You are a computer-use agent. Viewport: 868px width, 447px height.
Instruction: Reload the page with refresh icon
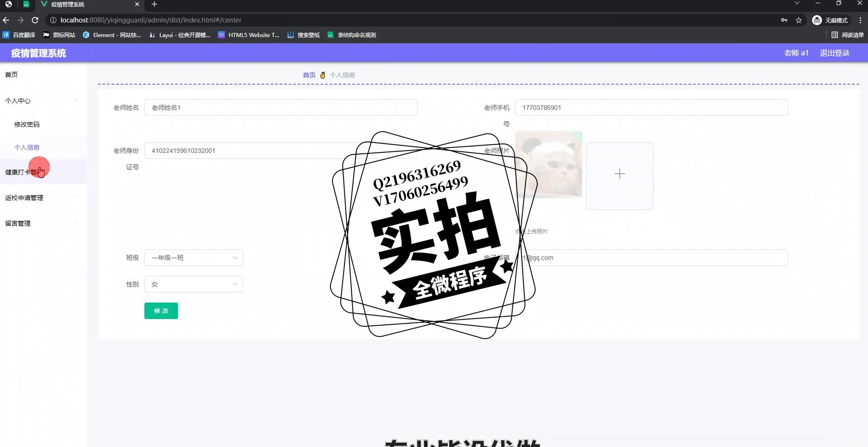(x=35, y=20)
